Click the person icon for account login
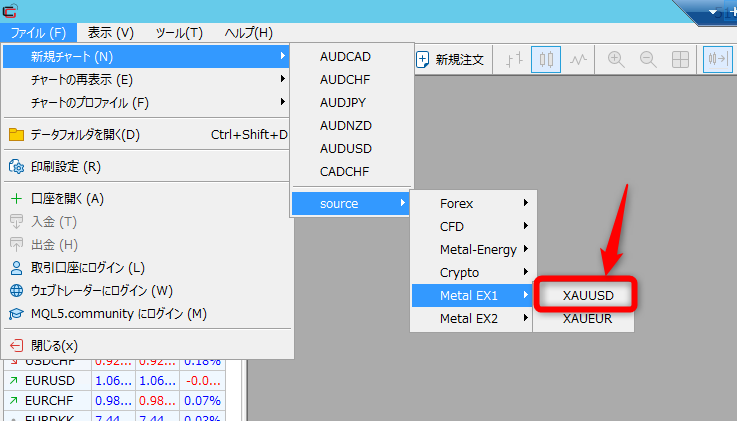Viewport: 737px width, 421px height. click(x=16, y=268)
